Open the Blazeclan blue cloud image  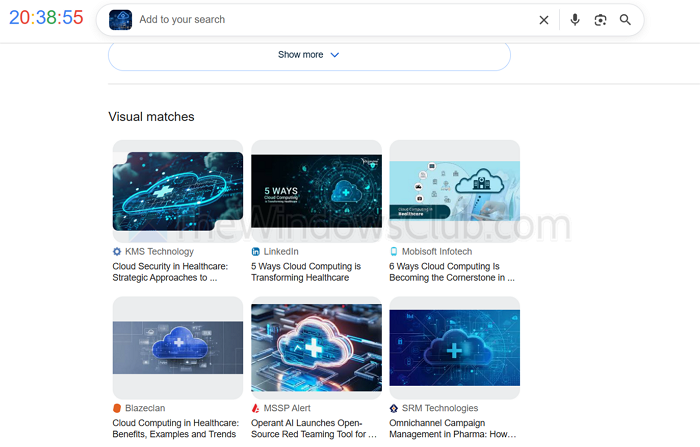(178, 347)
